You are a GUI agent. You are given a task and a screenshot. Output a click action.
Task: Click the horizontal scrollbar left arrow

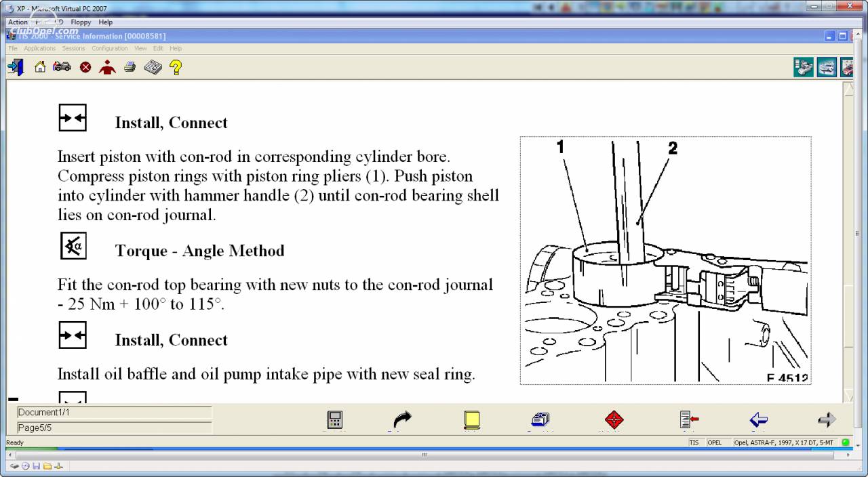pyautogui.click(x=10, y=455)
